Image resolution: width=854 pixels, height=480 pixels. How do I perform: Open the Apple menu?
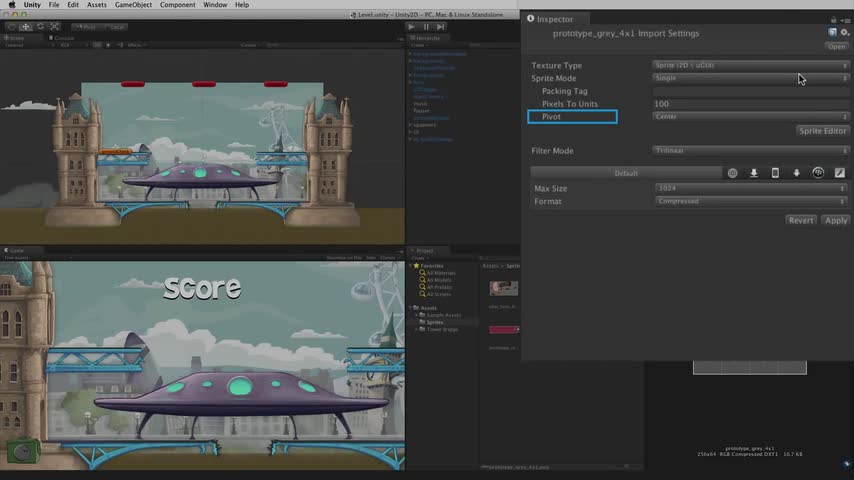click(11, 4)
